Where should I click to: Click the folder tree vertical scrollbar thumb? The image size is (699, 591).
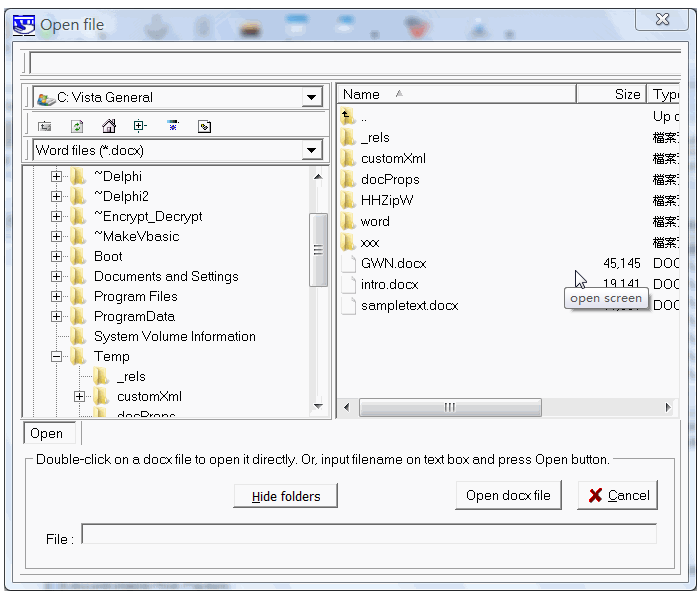[x=318, y=250]
